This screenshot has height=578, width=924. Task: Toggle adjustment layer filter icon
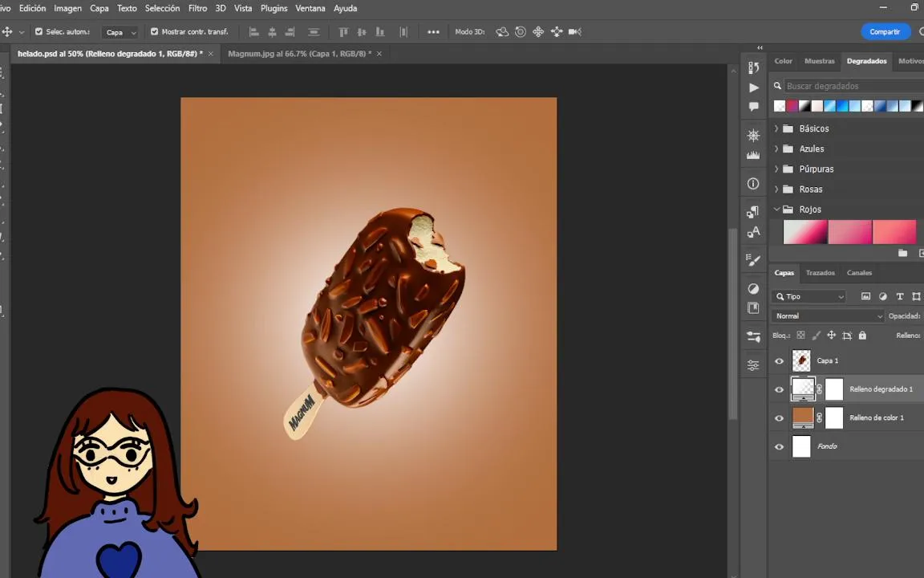coord(883,296)
